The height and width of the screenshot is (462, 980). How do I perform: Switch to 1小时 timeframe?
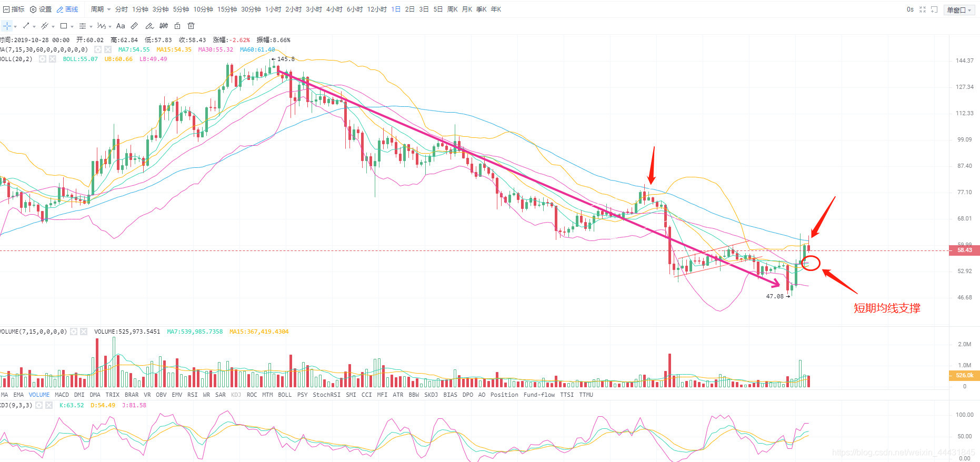coord(273,9)
